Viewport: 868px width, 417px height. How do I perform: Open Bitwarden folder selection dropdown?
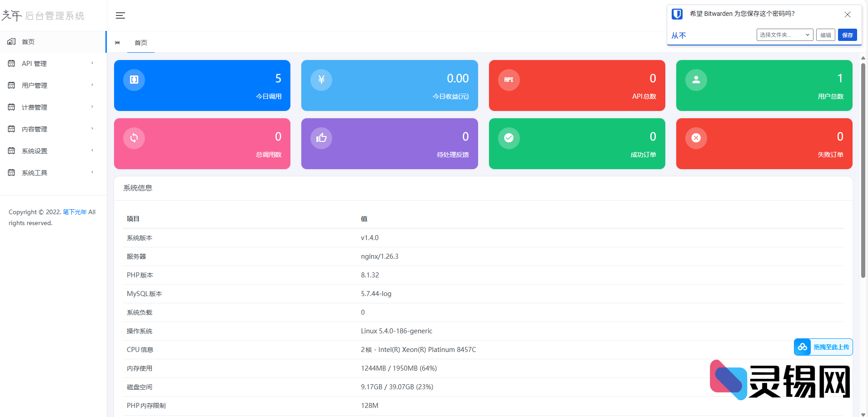(x=784, y=35)
